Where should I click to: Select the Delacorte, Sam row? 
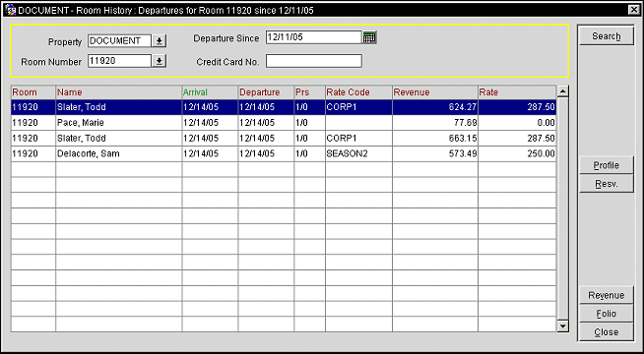click(x=284, y=153)
